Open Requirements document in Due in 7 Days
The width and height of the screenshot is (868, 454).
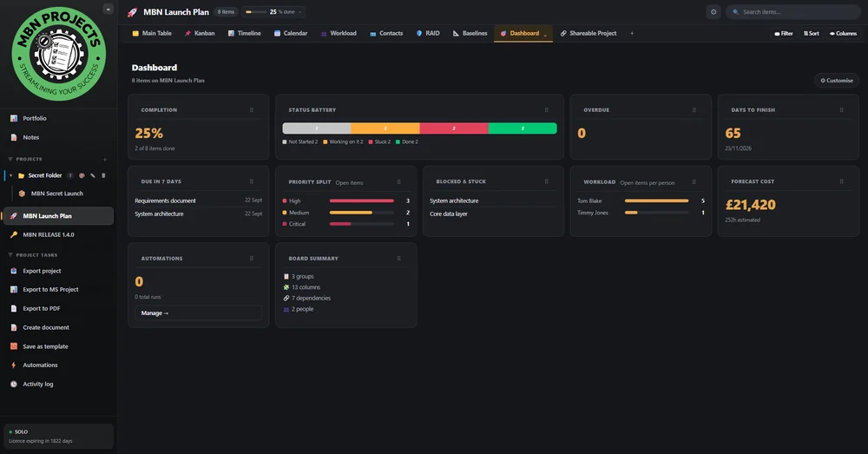click(x=165, y=201)
